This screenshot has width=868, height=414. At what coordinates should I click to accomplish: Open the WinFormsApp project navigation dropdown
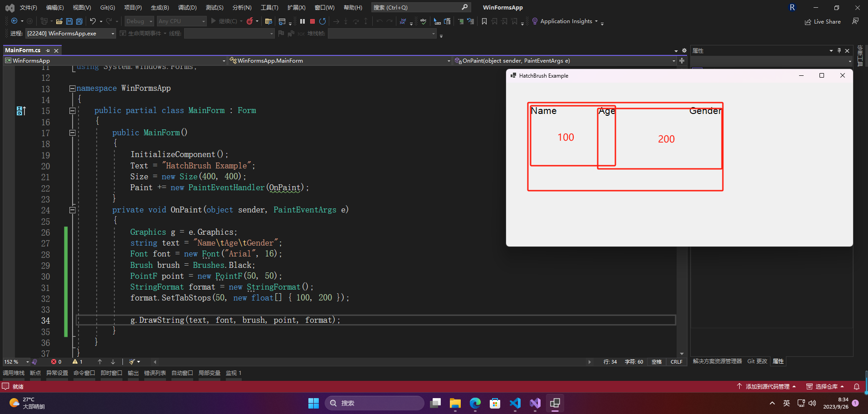[115, 61]
